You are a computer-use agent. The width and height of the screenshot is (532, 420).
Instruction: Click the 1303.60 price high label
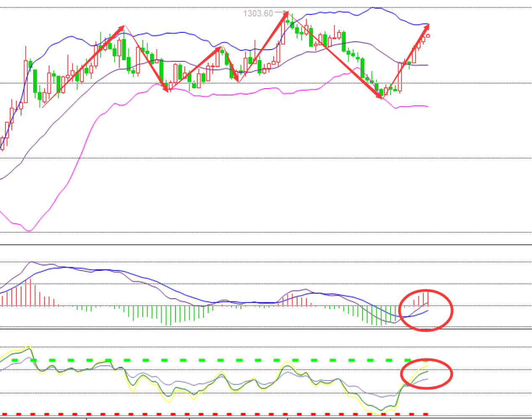(x=258, y=13)
